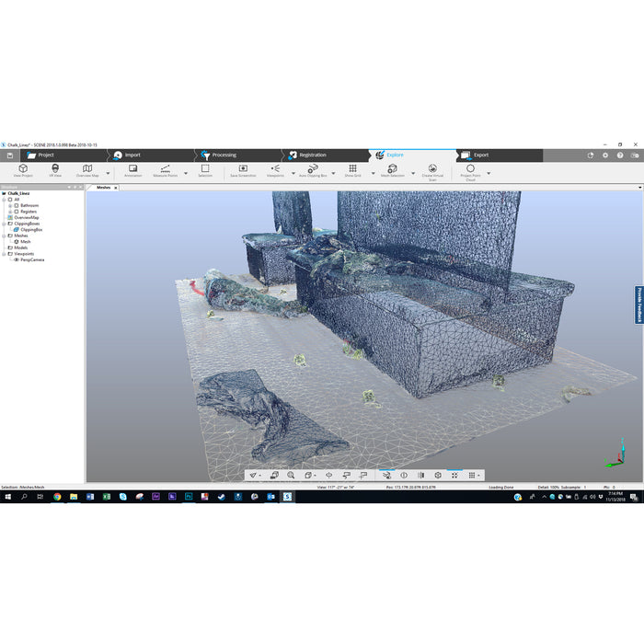Click the rightmost header icon beside help
The width and height of the screenshot is (644, 644).
(635, 155)
